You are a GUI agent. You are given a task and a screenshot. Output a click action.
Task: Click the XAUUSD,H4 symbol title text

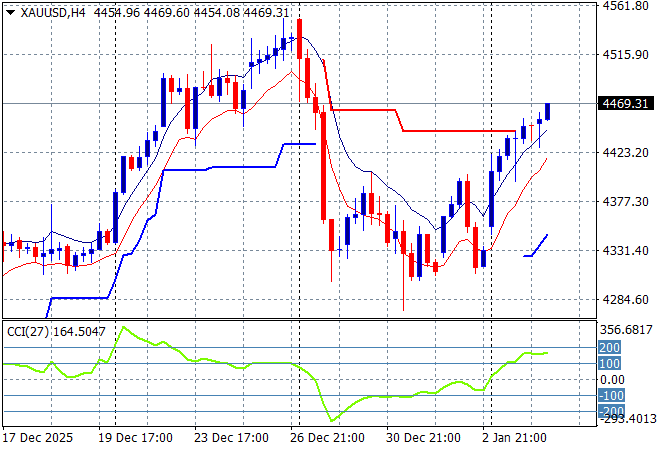click(x=52, y=11)
